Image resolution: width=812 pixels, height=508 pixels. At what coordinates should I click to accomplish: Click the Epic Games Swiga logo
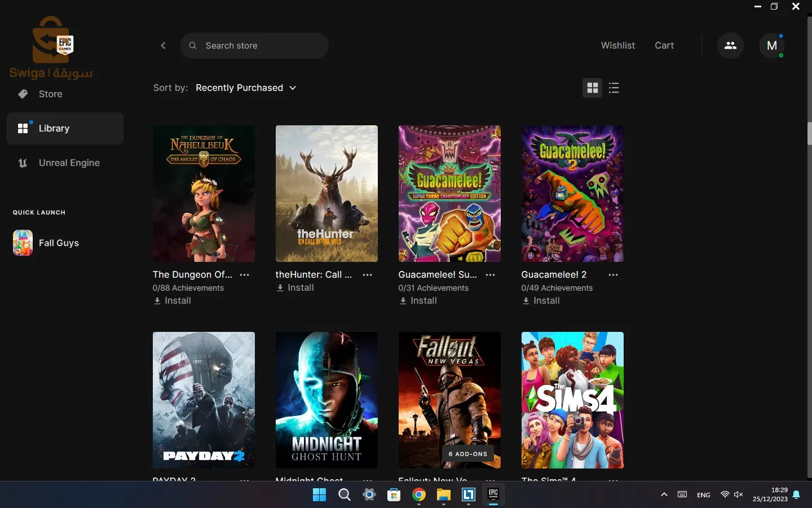[51, 47]
